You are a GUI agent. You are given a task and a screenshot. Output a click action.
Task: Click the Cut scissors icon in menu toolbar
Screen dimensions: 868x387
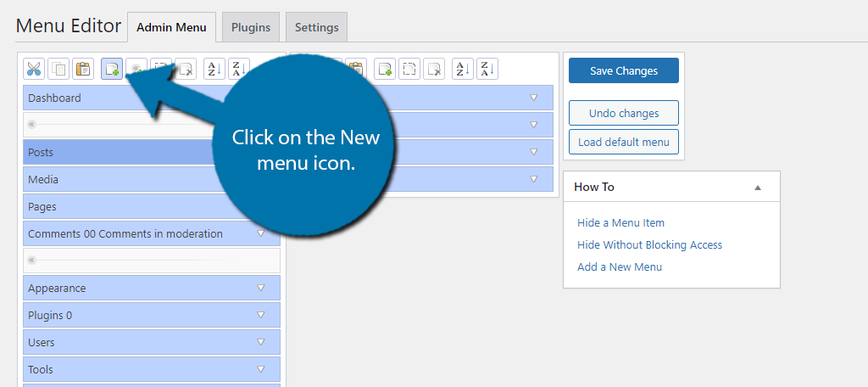point(34,69)
